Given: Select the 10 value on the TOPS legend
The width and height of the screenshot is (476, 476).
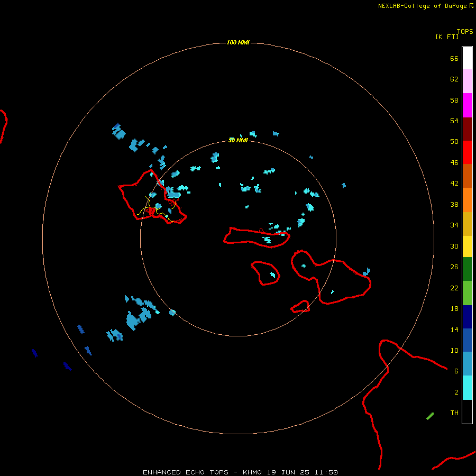Looking at the screenshot, I should click(x=454, y=350).
